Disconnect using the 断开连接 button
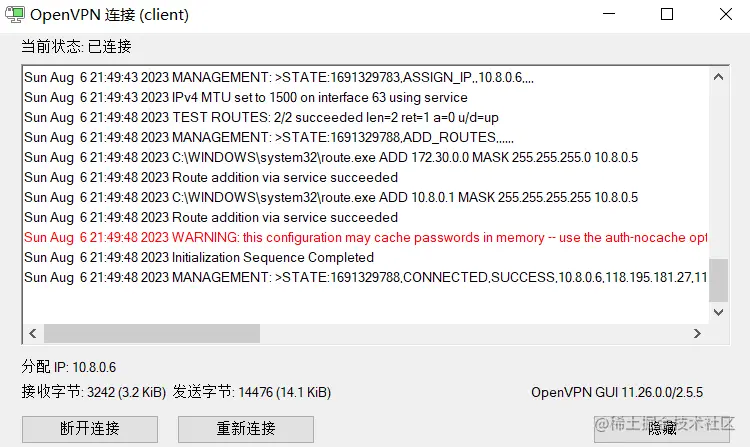The image size is (750, 447). point(90,429)
